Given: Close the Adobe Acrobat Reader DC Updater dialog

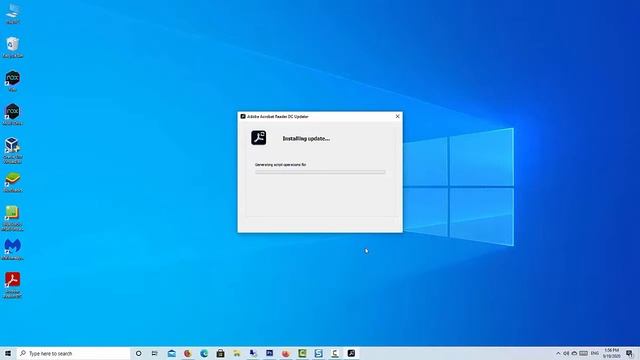Looking at the screenshot, I should 398,116.
